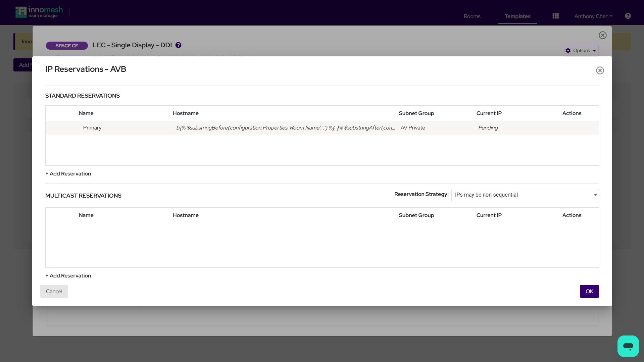644x362 pixels.
Task: Toggle selection of the AV Private subnet entry
Action: click(413, 128)
